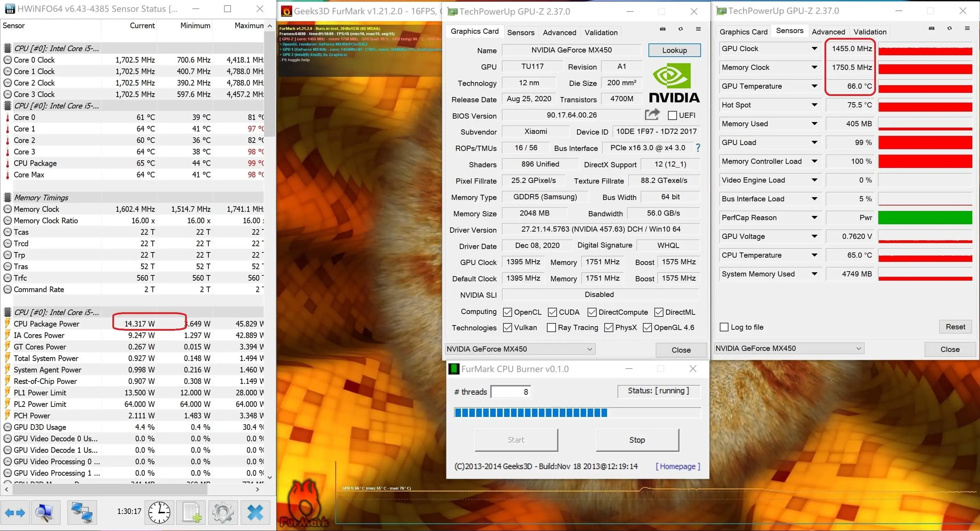Click GPU Load red graph bar
Viewport: 980px width, 531px height.
[x=925, y=143]
